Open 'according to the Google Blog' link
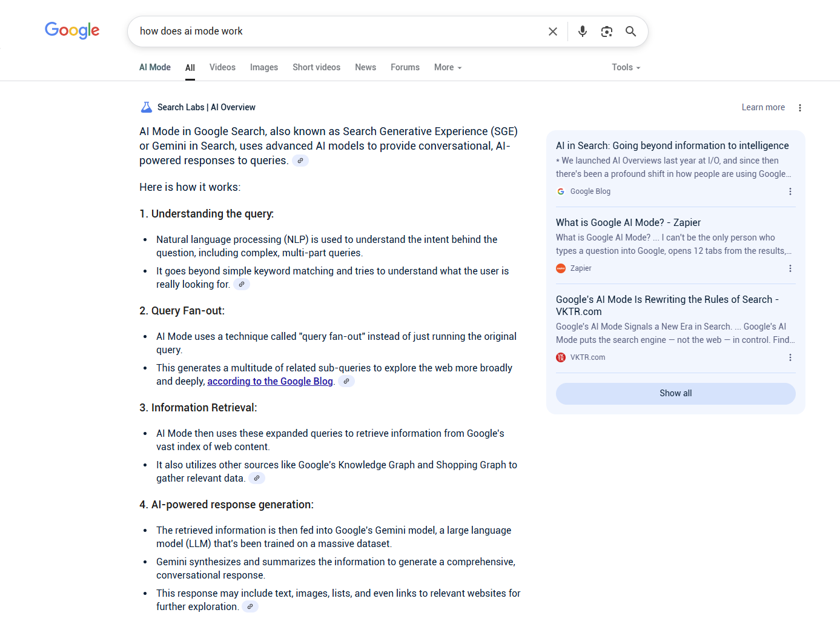 pyautogui.click(x=270, y=381)
